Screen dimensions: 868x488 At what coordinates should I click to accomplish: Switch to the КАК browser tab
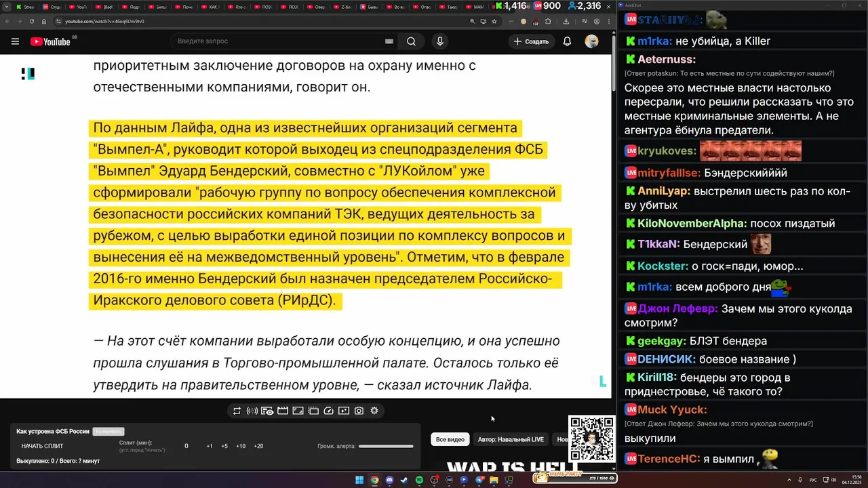[x=210, y=6]
